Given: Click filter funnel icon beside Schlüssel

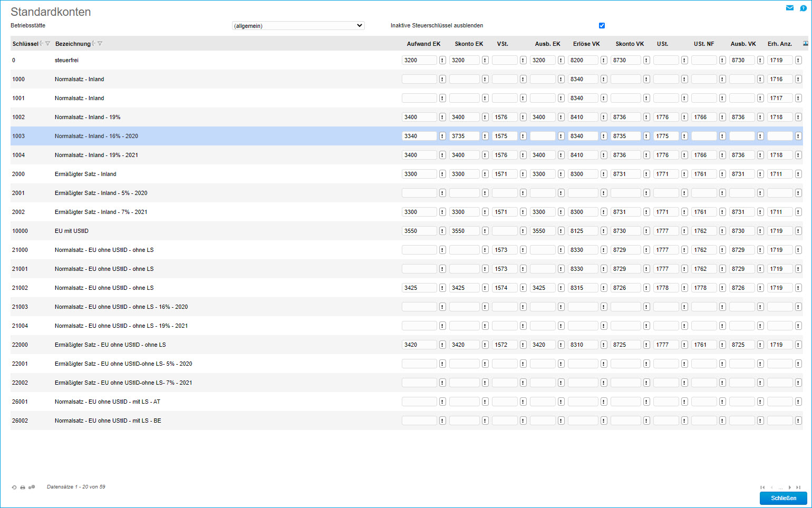Looking at the screenshot, I should coord(48,44).
